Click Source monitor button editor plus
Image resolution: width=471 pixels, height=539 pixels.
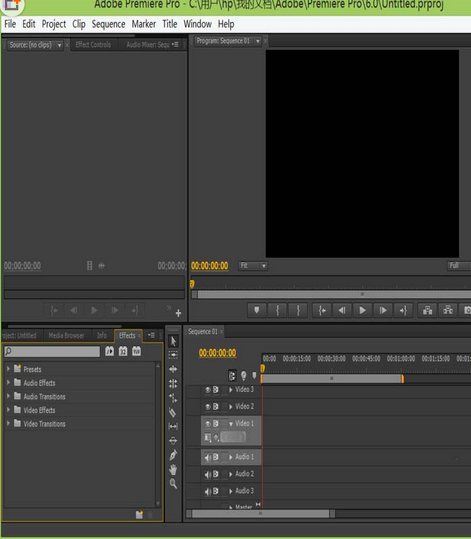pyautogui.click(x=178, y=313)
